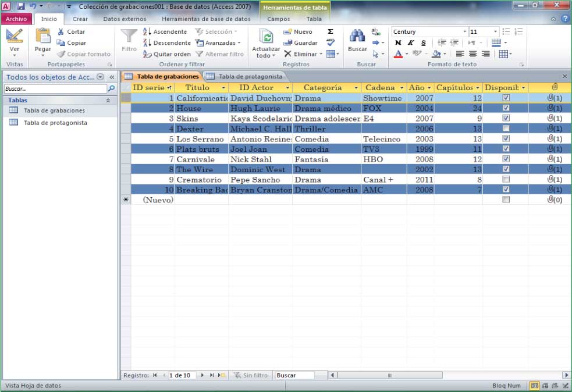Image resolution: width=572 pixels, height=392 pixels.
Task: Click the help question mark icon
Action: tap(566, 19)
